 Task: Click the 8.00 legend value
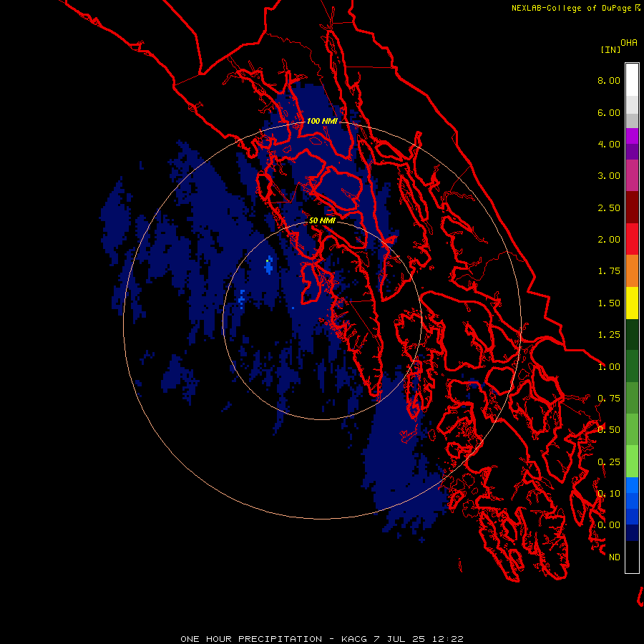coord(609,80)
